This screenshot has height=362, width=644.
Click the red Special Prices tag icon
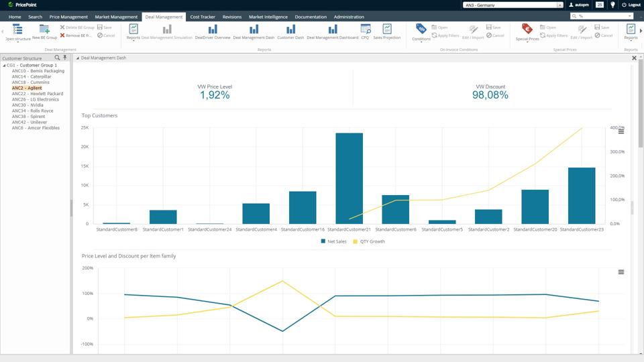527,29
